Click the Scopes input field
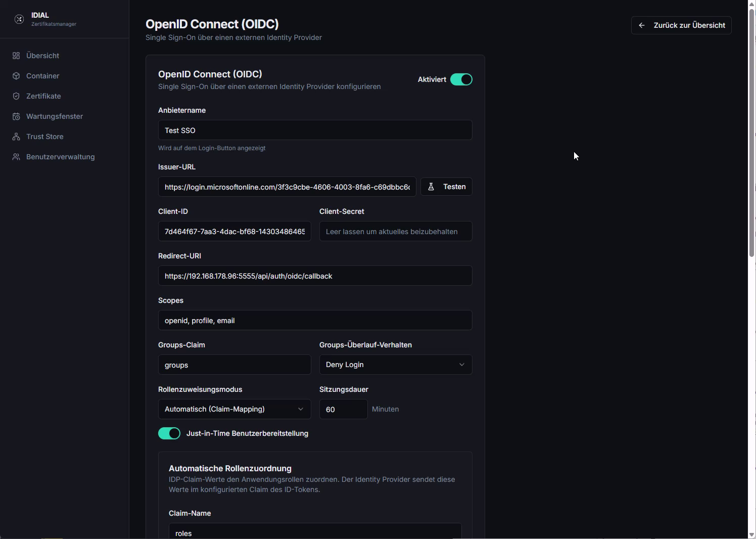 click(x=315, y=320)
